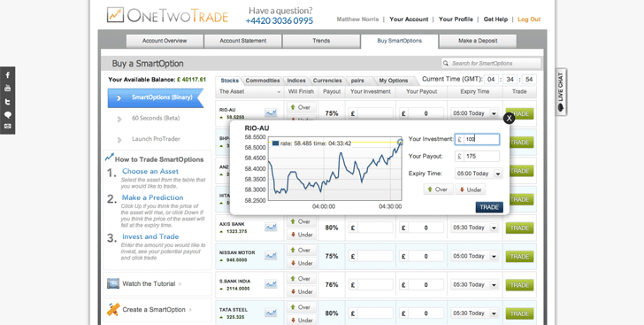Screen dimensions: 644x325
Task: Open expiry dropdown for TATA STEEL
Action: [x=474, y=313]
